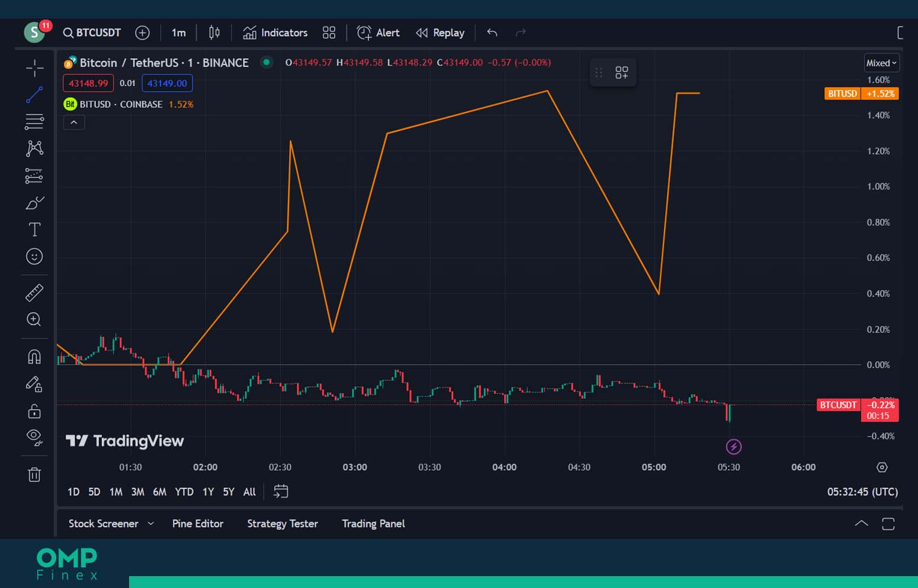This screenshot has width=918, height=588.
Task: Open the 1m interval selector
Action: click(178, 33)
